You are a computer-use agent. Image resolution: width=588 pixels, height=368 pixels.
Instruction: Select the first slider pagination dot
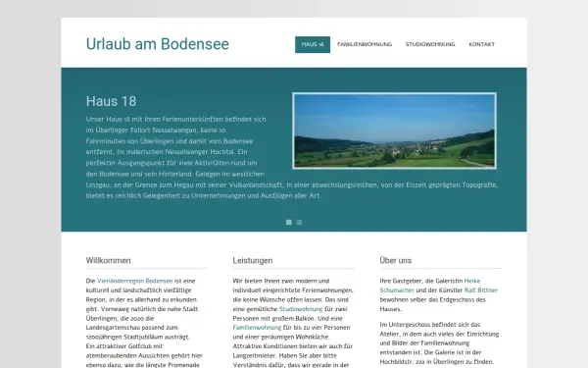289,223
